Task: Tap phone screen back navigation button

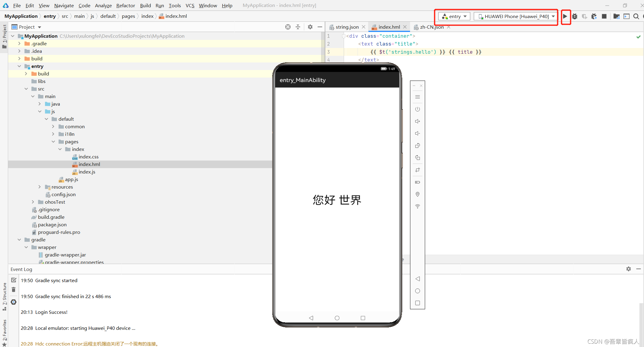Action: [311, 318]
